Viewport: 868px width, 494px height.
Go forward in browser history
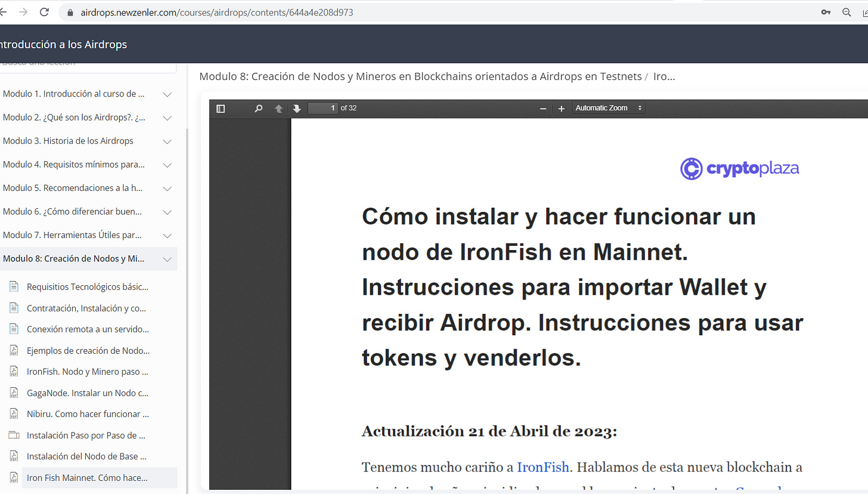pyautogui.click(x=23, y=12)
